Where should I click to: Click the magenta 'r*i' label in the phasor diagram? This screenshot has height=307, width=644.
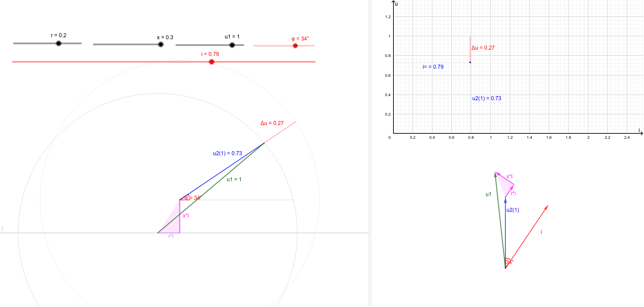pyautogui.click(x=514, y=193)
